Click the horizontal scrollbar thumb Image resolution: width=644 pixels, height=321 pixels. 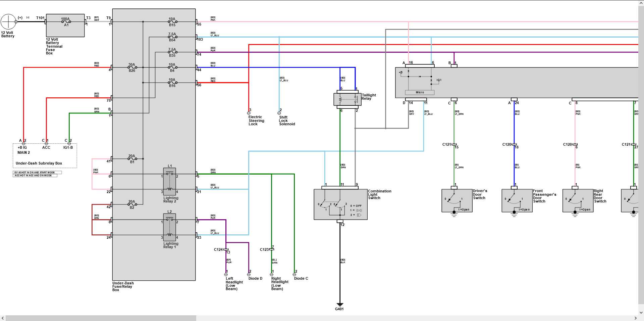[101, 318]
